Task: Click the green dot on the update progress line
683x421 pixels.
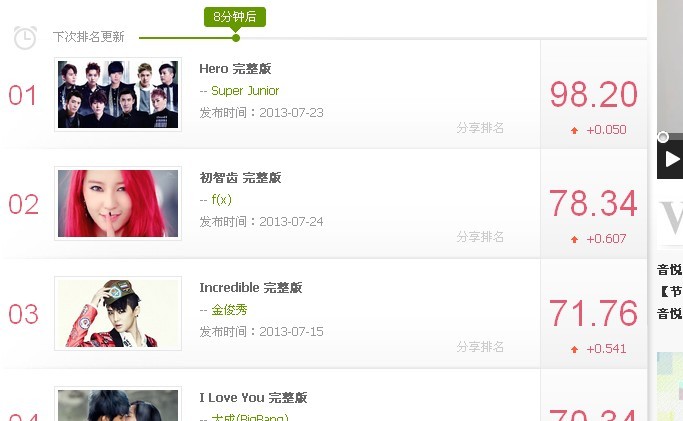Action: [x=236, y=38]
